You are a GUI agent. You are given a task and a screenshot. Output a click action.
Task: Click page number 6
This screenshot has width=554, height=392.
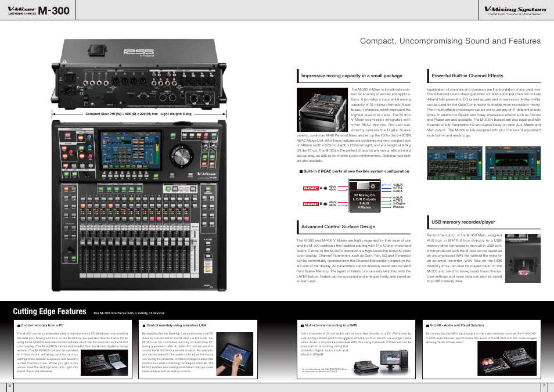(9, 386)
